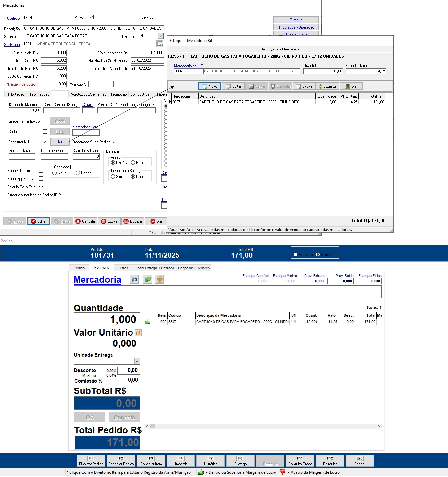Open SubGrupo lookup icon beside VENDA PRODUTOS
This screenshot has height=477, width=448.
(160, 44)
